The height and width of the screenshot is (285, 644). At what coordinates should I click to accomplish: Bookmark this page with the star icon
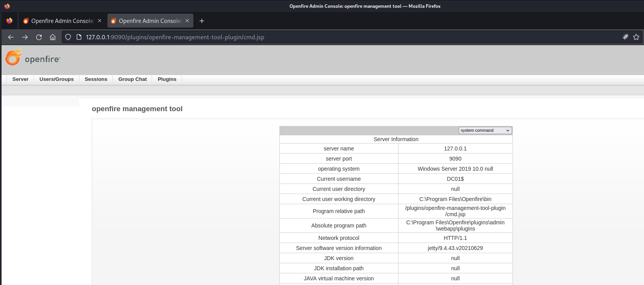[636, 37]
